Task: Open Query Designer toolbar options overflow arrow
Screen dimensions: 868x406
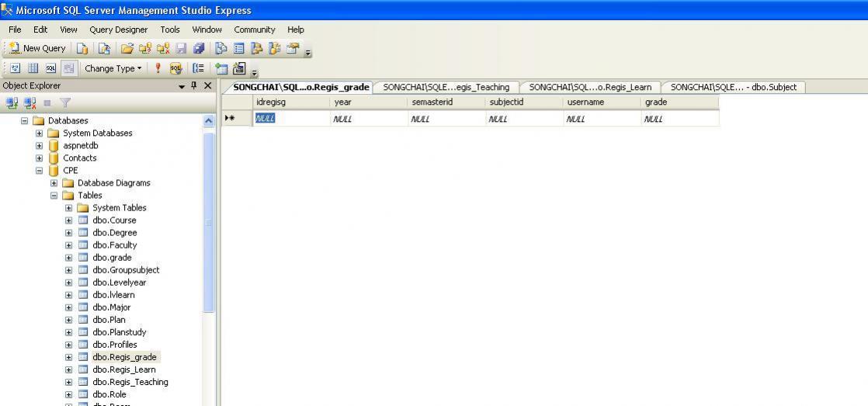Action: coord(254,73)
